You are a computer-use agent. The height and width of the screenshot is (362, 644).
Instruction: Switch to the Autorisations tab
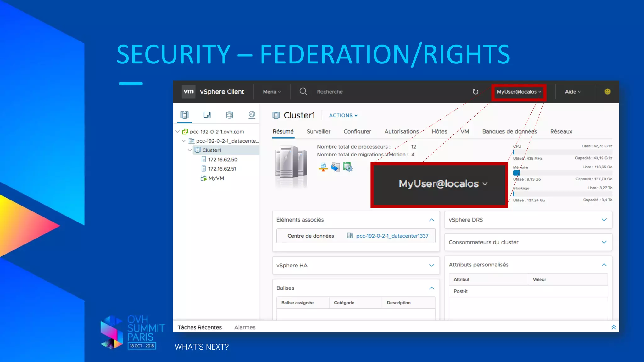(402, 131)
